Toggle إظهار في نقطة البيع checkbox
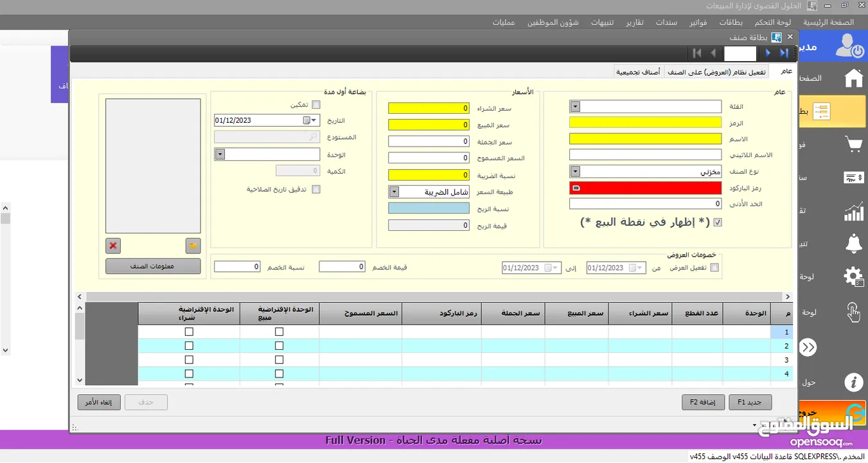Image resolution: width=868 pixels, height=463 pixels. [718, 222]
